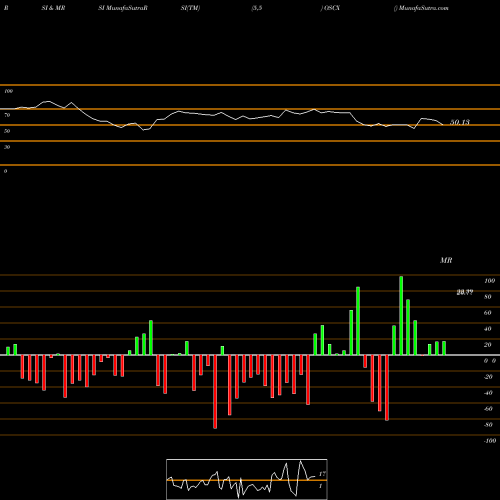500x500 pixels.
Task: Click the longest red MR bar
Action: point(215,392)
